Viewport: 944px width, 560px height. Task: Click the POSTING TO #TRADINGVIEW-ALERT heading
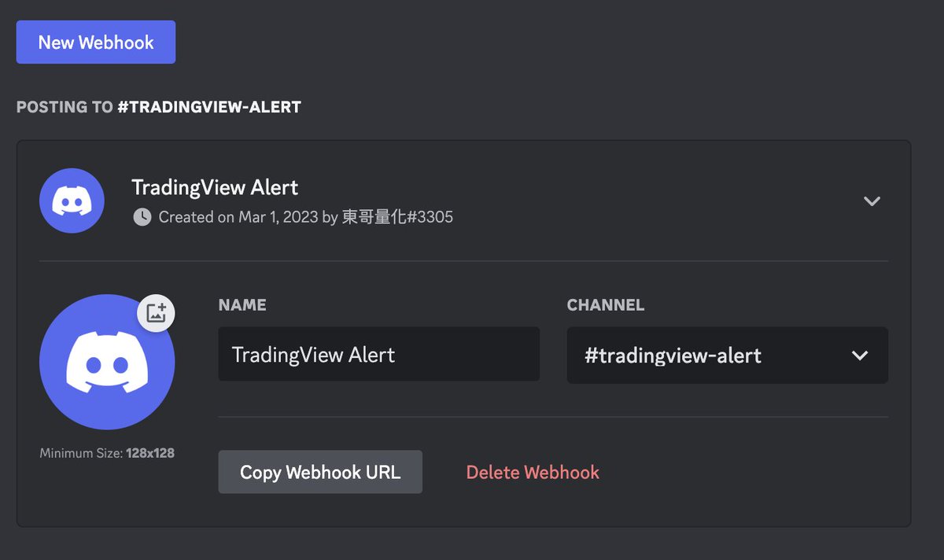point(159,106)
